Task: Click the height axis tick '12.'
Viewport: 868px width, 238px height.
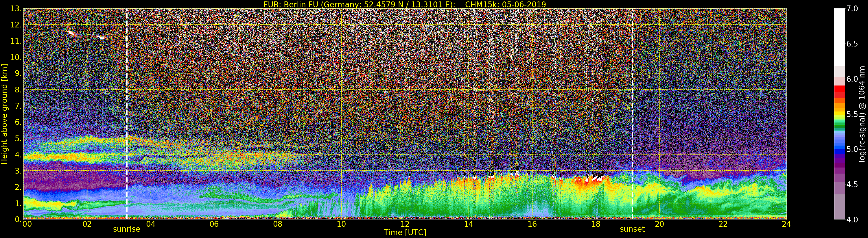Action: [x=16, y=25]
